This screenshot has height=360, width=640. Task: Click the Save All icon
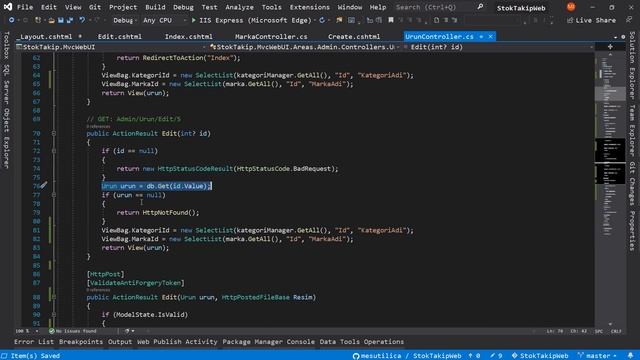pos(70,20)
